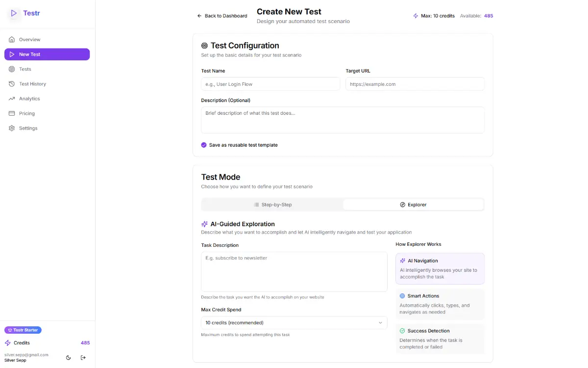Image resolution: width=588 pixels, height=368 pixels.
Task: Toggle dark mode with the moon icon
Action: (x=68, y=358)
